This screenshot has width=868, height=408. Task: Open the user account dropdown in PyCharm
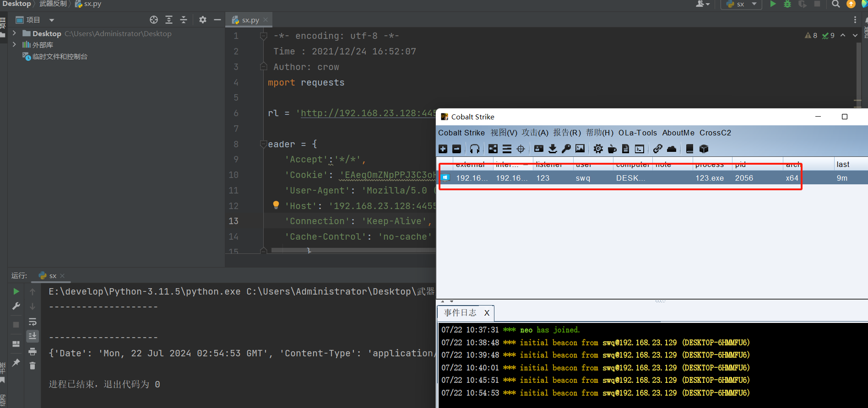703,4
